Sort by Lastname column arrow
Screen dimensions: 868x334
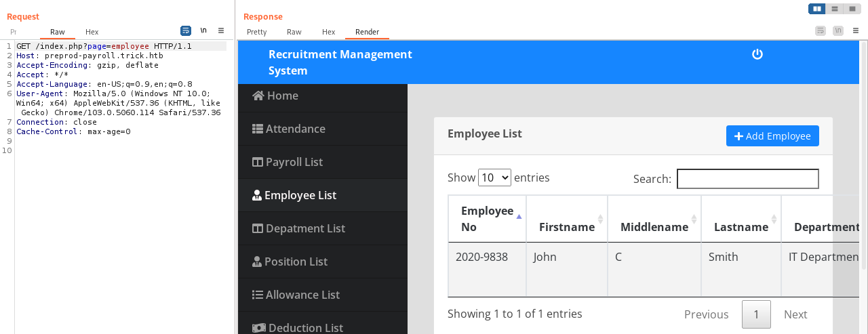click(774, 219)
